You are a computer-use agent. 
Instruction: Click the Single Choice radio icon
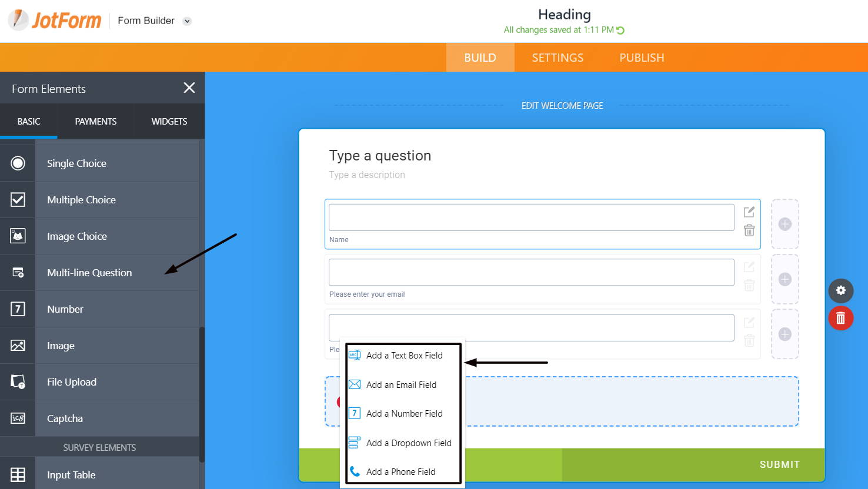18,163
